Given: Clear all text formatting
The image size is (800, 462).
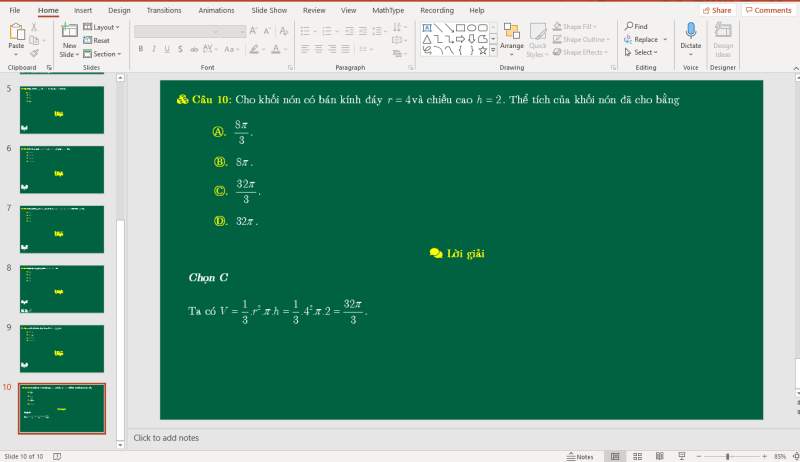Looking at the screenshot, I should pyautogui.click(x=284, y=31).
